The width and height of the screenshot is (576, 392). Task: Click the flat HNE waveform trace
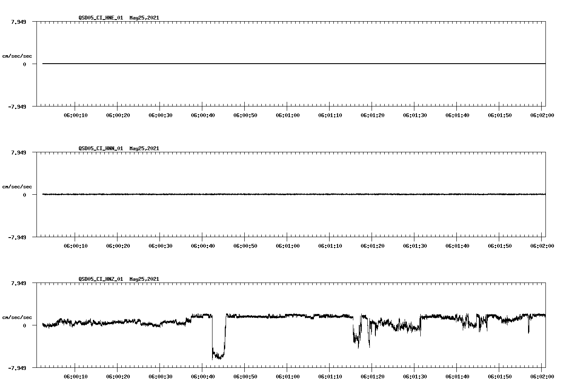click(254, 64)
